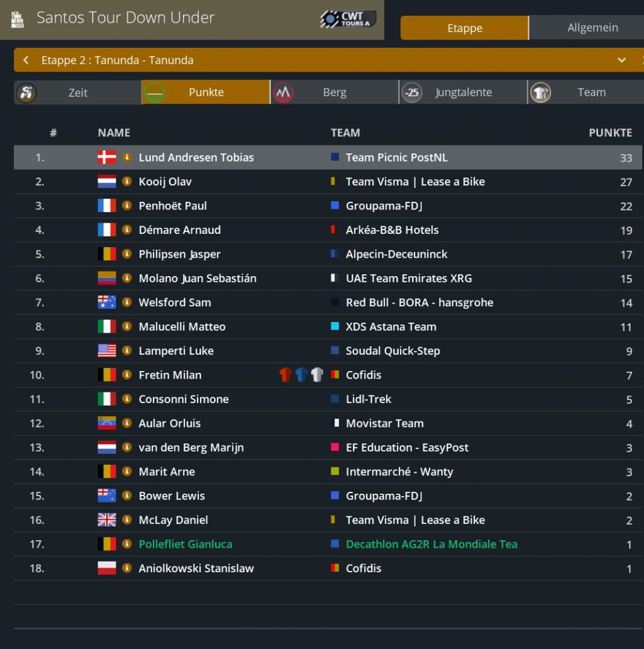Switch to the Berg classification tab

334,92
